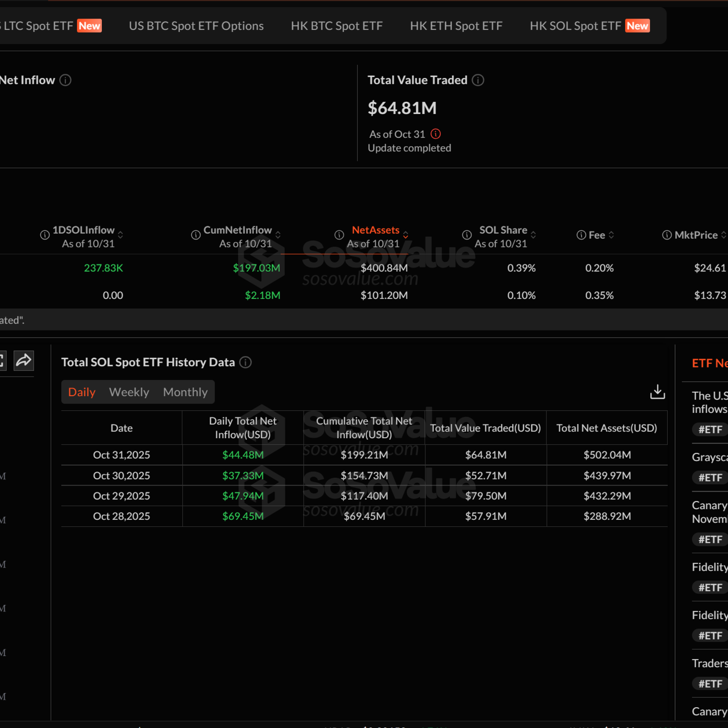
Task: Toggle sorting on the NetAssets column
Action: click(406, 235)
